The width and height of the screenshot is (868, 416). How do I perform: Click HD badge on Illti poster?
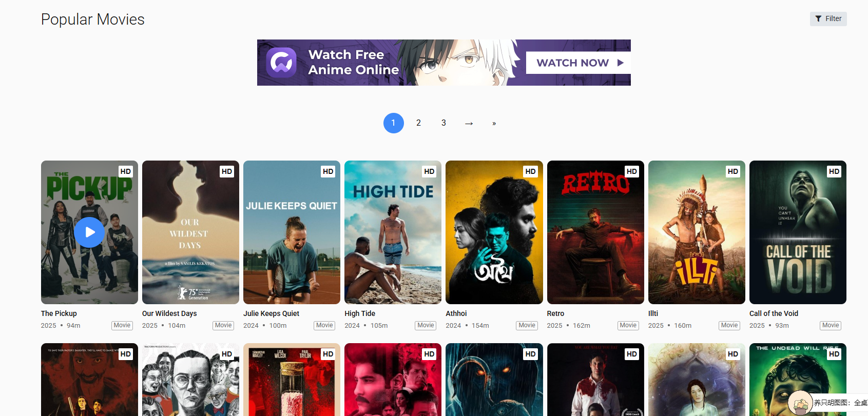tap(733, 171)
